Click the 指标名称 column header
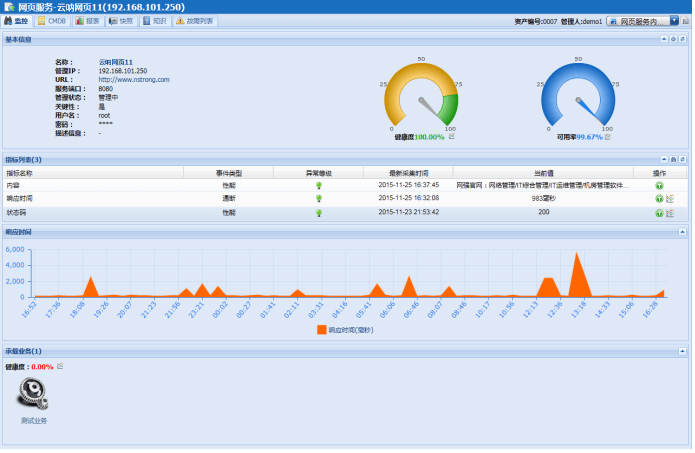The image size is (695, 453). coord(20,173)
